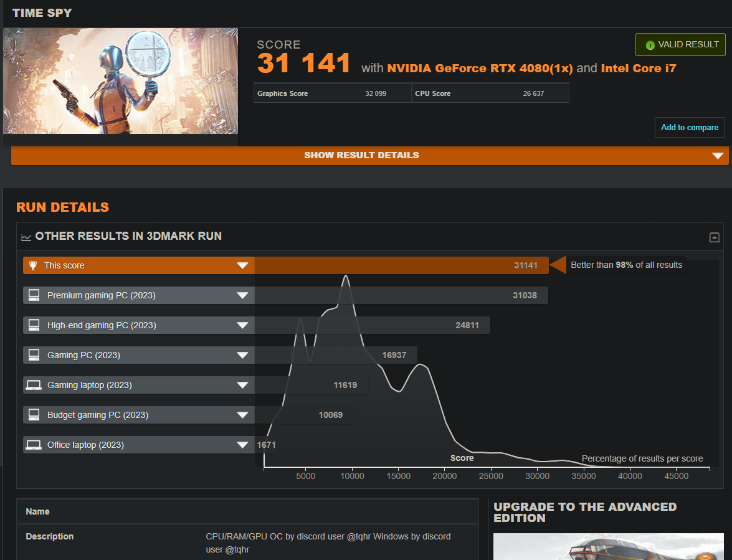The width and height of the screenshot is (732, 560).
Task: Click the green valid result checkmark icon
Action: click(x=650, y=45)
